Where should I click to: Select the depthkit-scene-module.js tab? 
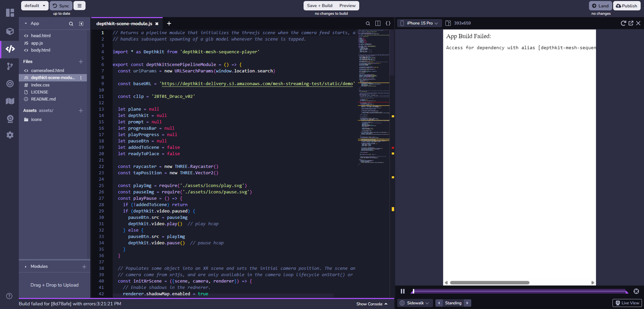tap(124, 23)
